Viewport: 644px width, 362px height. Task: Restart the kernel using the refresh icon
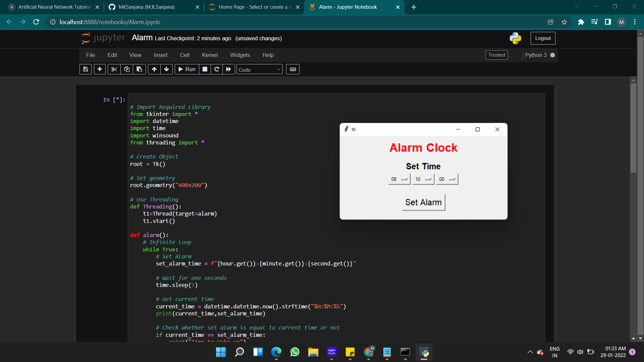tap(217, 69)
